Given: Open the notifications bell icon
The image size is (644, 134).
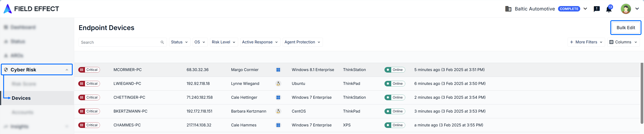Looking at the screenshot, I should 609,9.
